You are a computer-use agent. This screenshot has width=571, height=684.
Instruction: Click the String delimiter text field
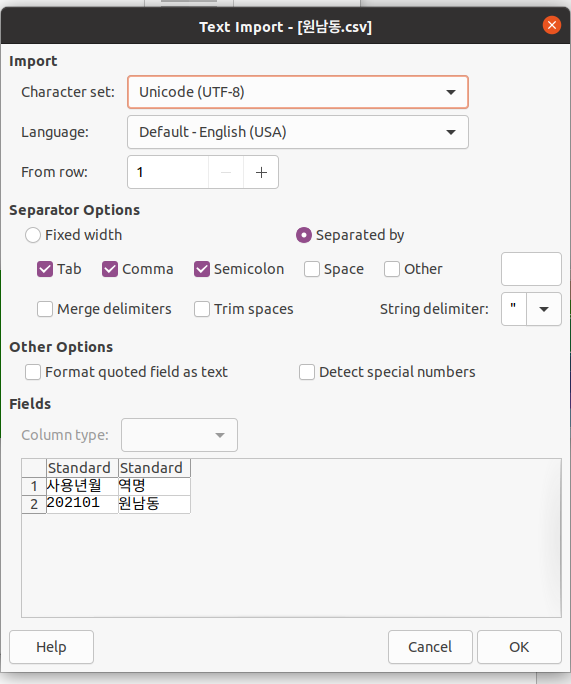pyautogui.click(x=514, y=309)
